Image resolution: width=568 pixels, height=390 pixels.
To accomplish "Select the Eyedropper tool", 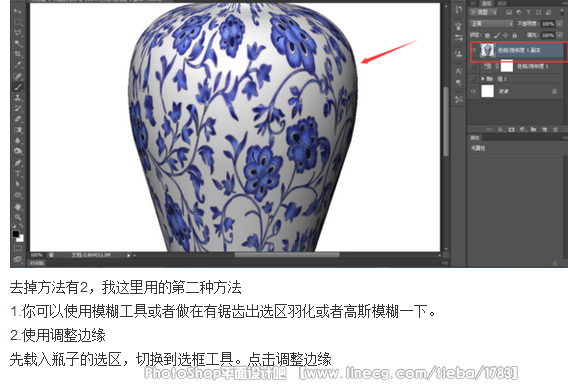I will tap(18, 65).
